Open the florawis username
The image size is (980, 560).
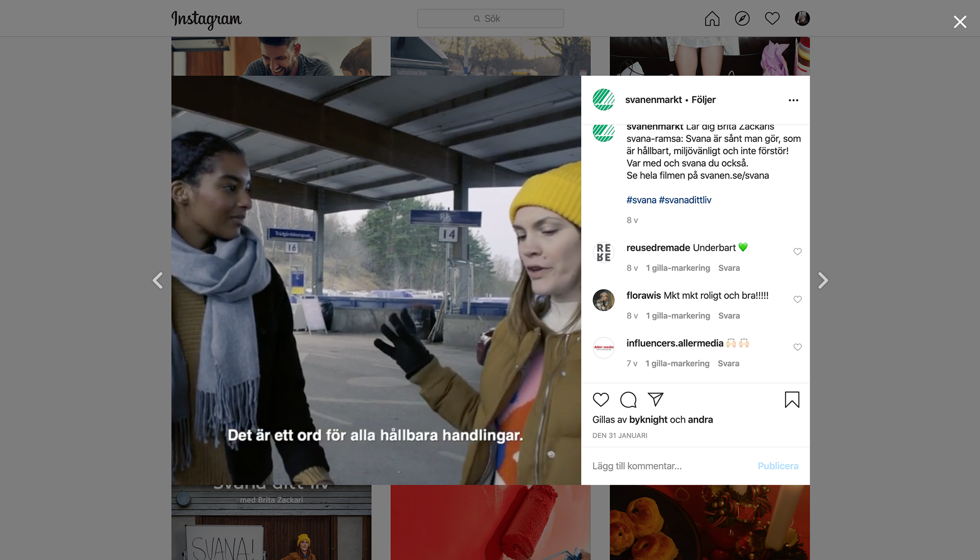(644, 295)
